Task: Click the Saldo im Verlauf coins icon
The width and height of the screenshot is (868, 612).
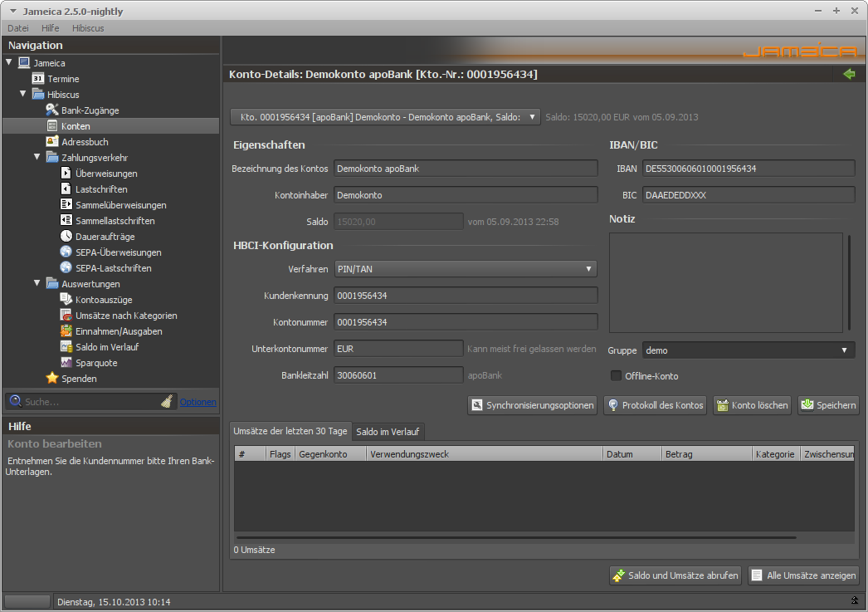Action: coord(66,346)
